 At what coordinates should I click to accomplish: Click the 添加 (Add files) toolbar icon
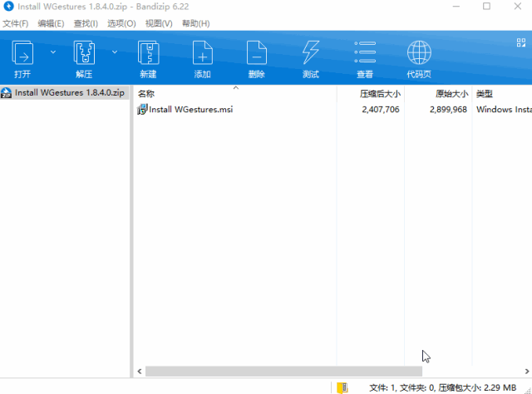(203, 52)
